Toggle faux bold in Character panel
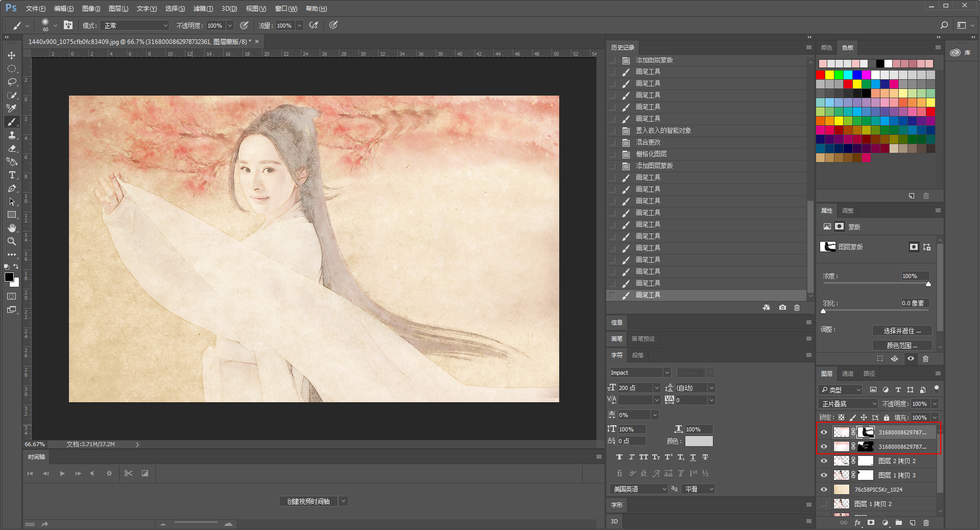 619,457
